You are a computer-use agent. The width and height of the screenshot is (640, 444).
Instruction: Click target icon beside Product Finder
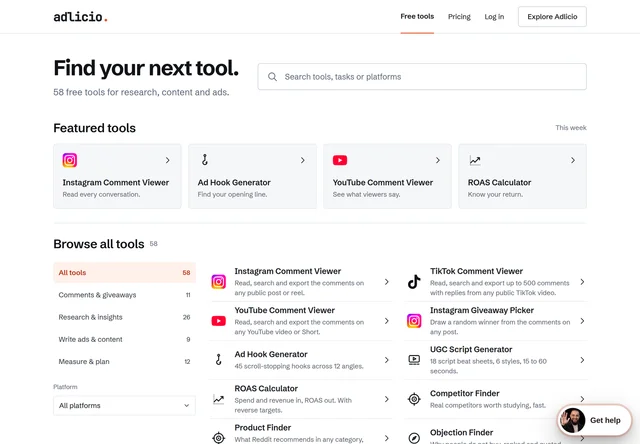(x=219, y=438)
